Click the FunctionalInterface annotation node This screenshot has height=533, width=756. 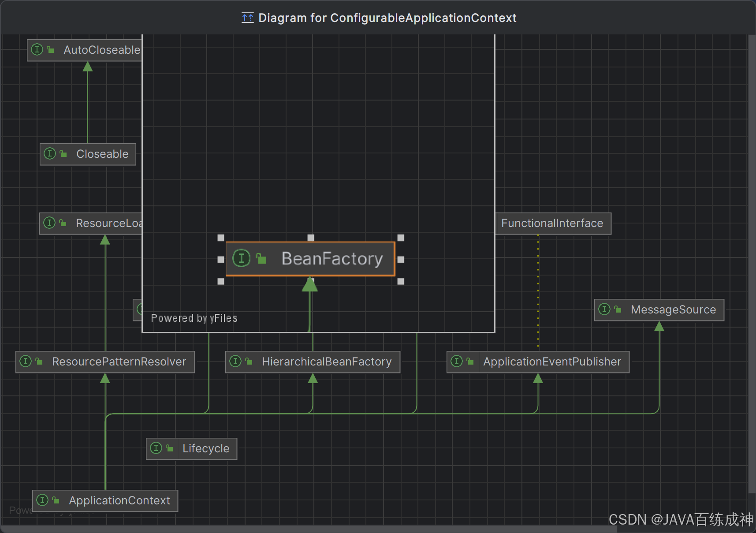[553, 223]
